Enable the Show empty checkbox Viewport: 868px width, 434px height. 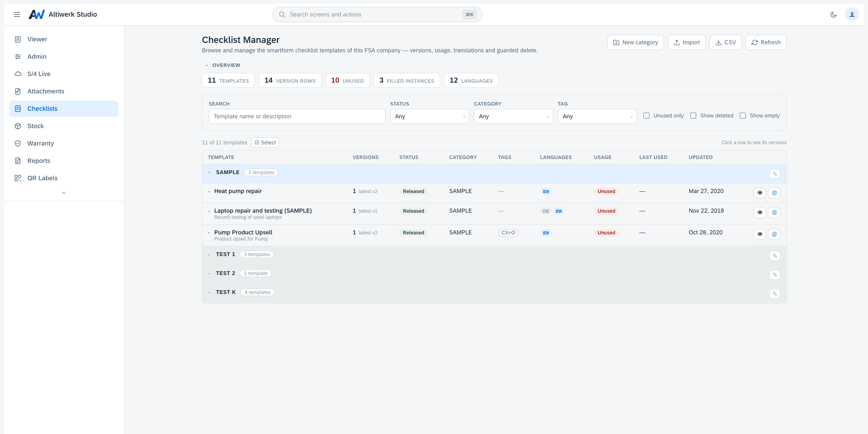(743, 116)
